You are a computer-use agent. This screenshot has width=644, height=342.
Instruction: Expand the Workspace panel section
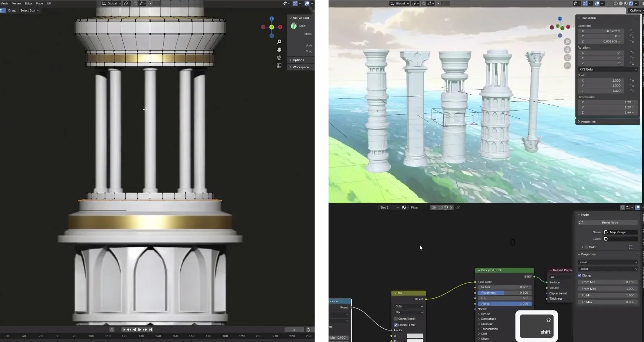pyautogui.click(x=301, y=67)
